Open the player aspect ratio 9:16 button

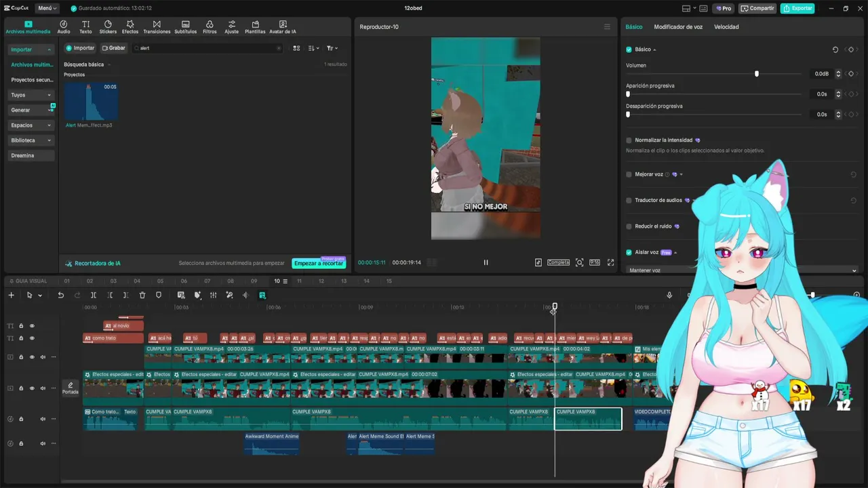pos(595,262)
